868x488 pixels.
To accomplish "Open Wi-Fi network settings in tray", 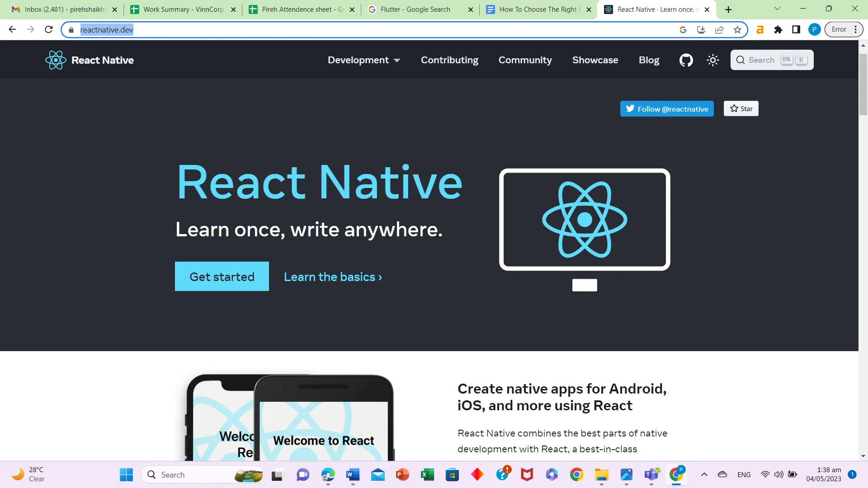I will [765, 474].
